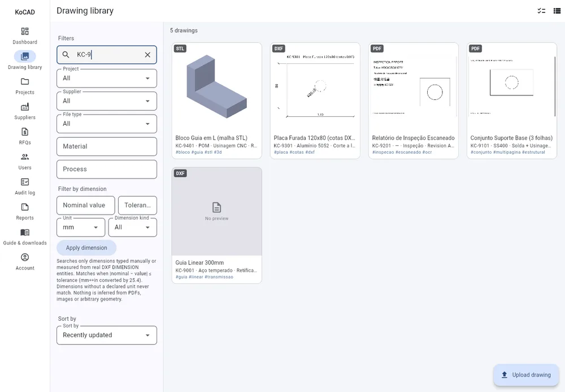
Task: Open the Dashboard icon in sidebar
Action: pyautogui.click(x=25, y=31)
